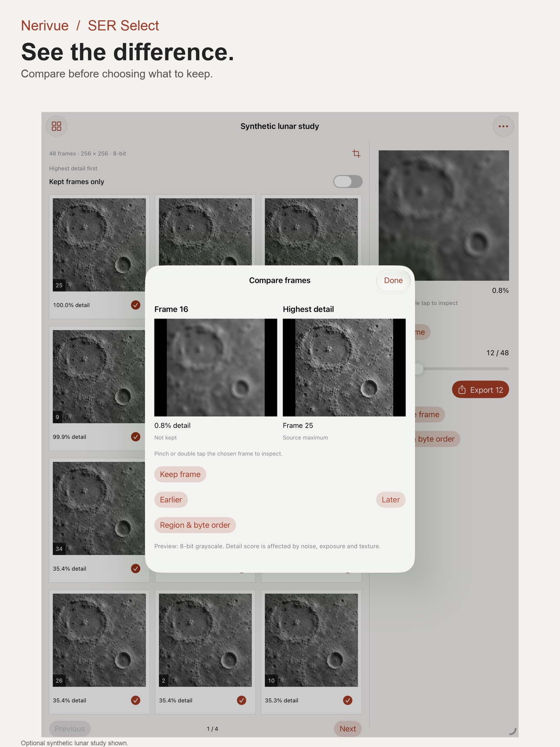Go to the Later frame
This screenshot has height=747, width=560.
pos(391,500)
